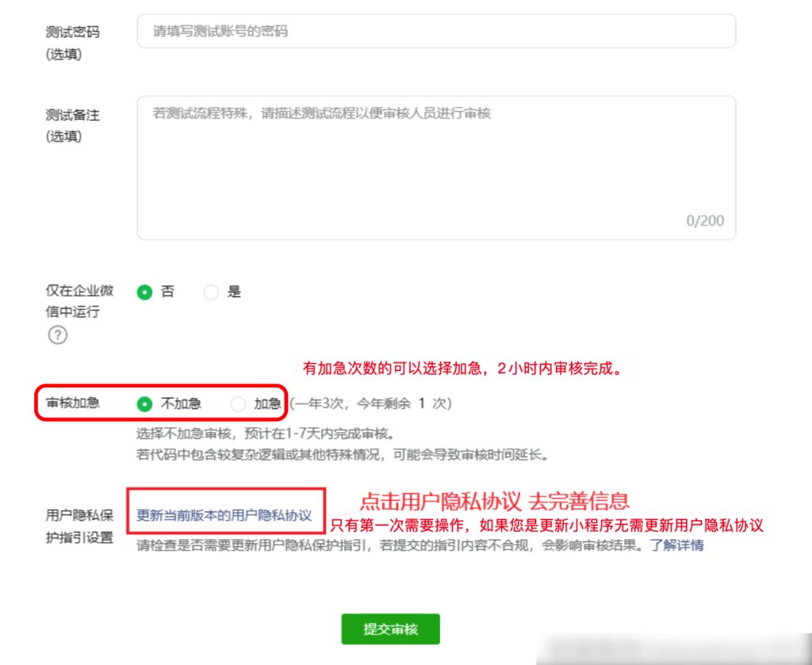Click the 仅在企业微信中运行 label
Image resolution: width=812 pixels, height=665 pixels.
coord(79,301)
